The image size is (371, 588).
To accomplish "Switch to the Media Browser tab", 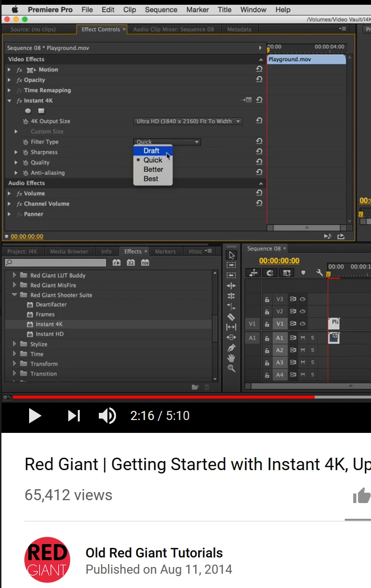I will [69, 252].
